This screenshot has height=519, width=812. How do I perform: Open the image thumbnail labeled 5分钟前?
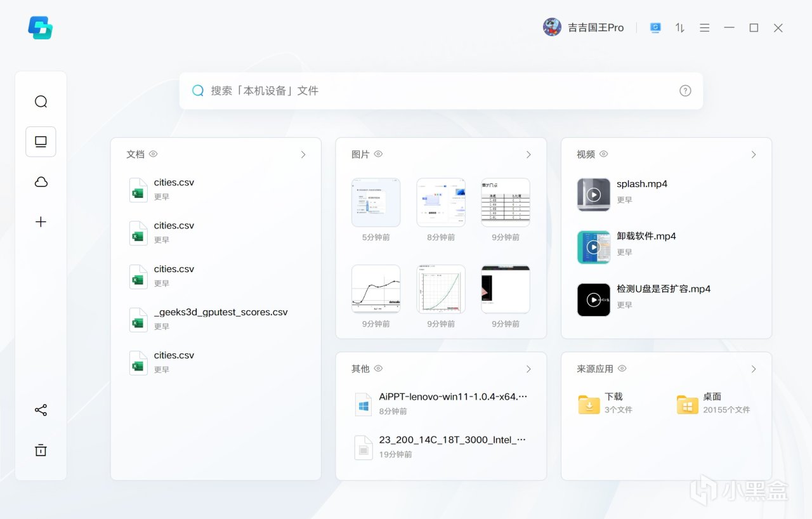(x=376, y=202)
